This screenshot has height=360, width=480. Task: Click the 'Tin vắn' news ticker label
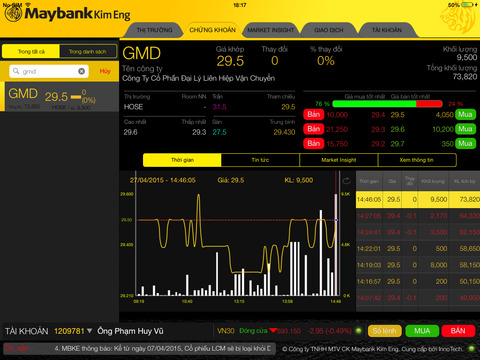click(x=17, y=348)
